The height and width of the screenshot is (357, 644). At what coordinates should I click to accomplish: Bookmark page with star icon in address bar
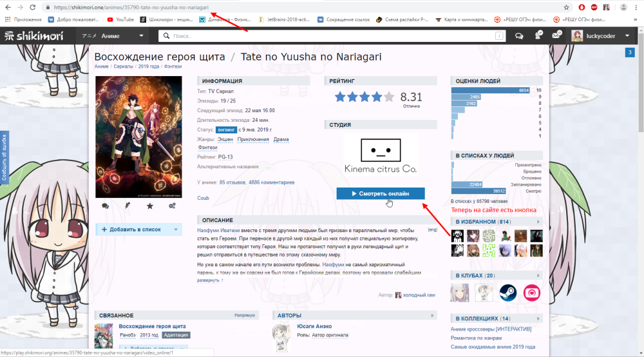tap(566, 7)
